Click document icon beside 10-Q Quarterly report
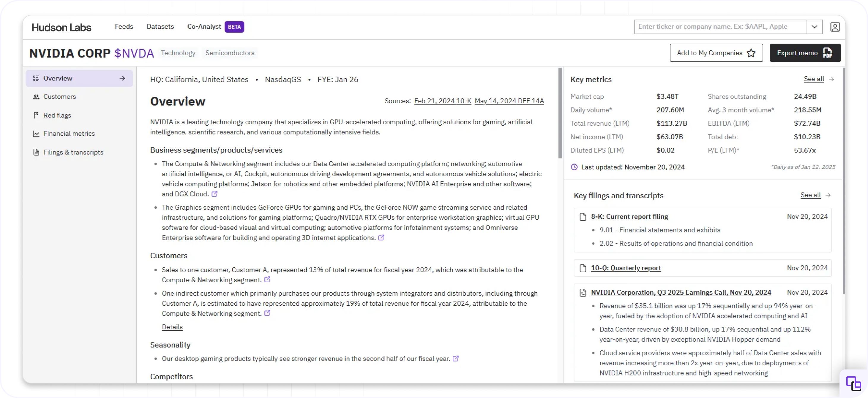The width and height of the screenshot is (868, 398). [583, 268]
